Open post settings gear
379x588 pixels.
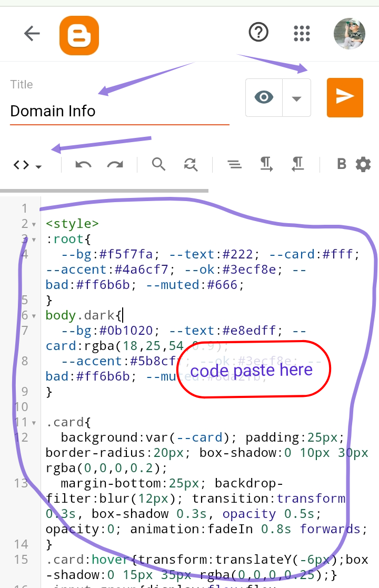363,165
